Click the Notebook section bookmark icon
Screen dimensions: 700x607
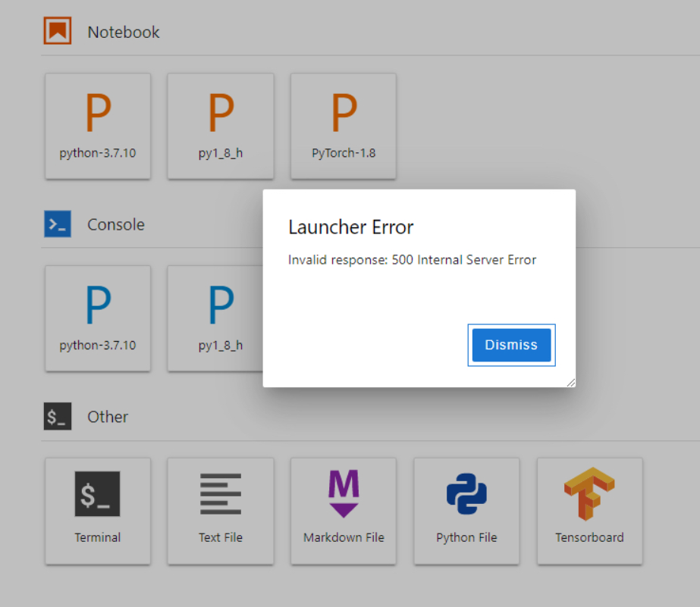[x=57, y=31]
